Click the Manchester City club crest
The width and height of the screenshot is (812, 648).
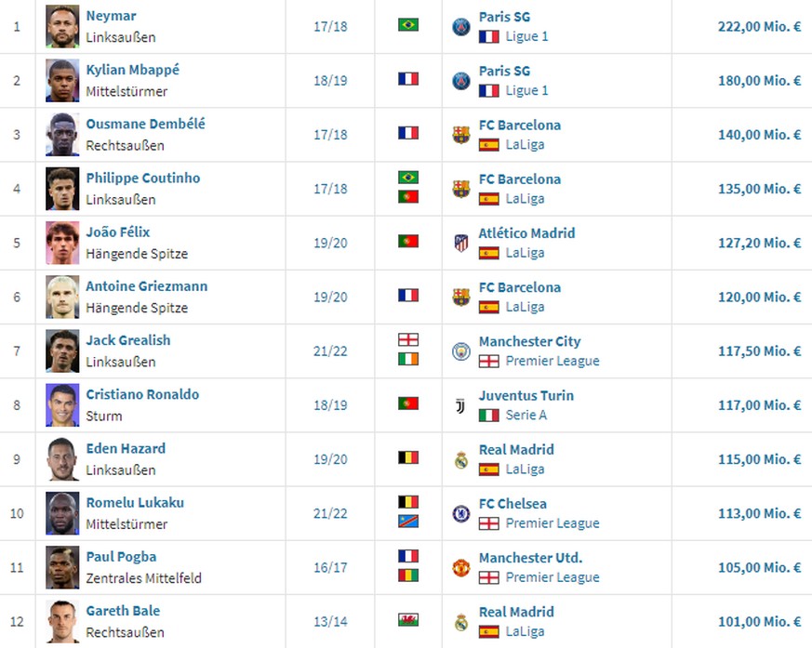point(460,350)
